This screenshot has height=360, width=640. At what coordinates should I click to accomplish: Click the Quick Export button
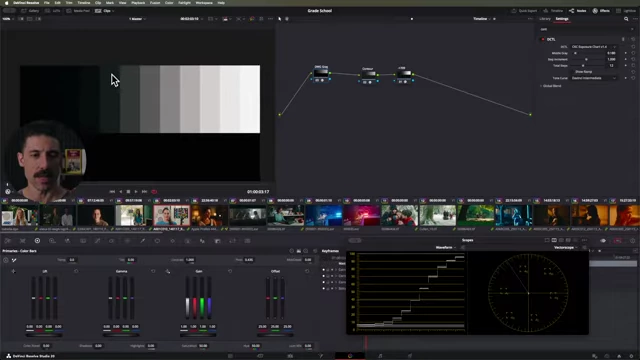(x=524, y=11)
